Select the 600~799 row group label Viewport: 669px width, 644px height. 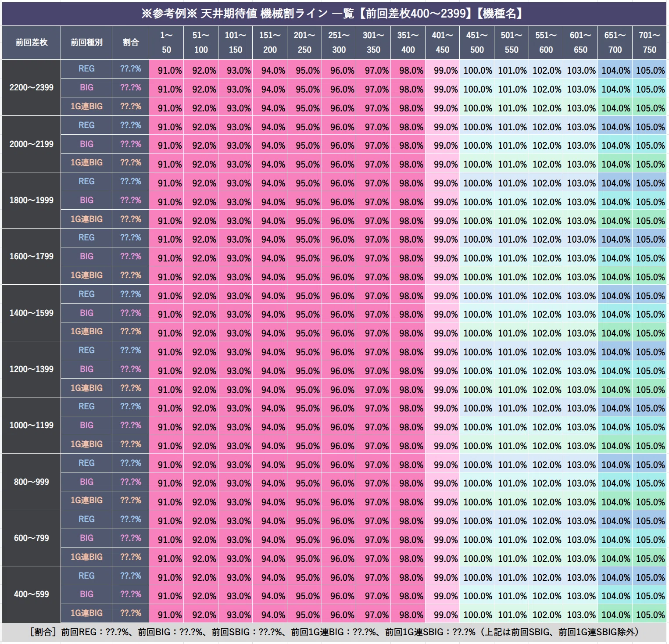click(x=31, y=538)
